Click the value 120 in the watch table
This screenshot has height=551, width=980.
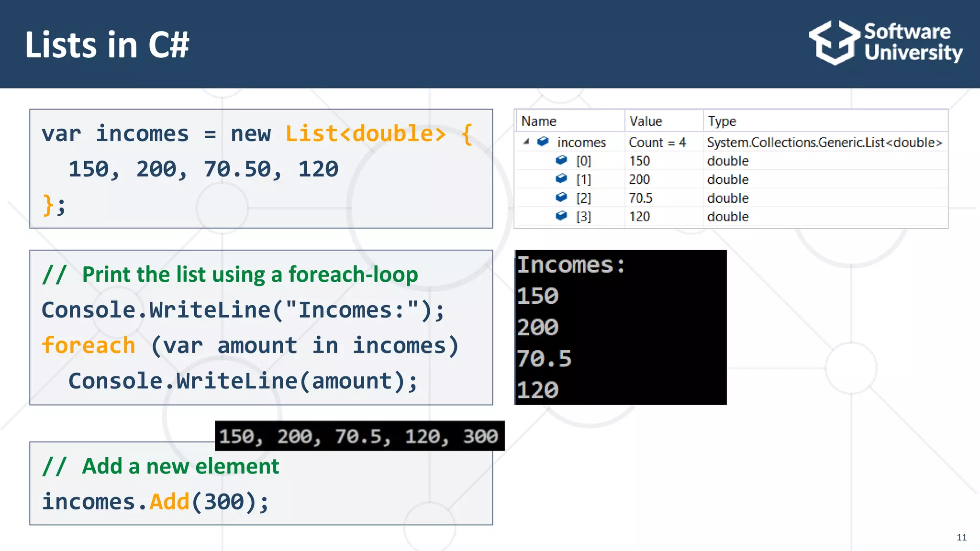(640, 217)
